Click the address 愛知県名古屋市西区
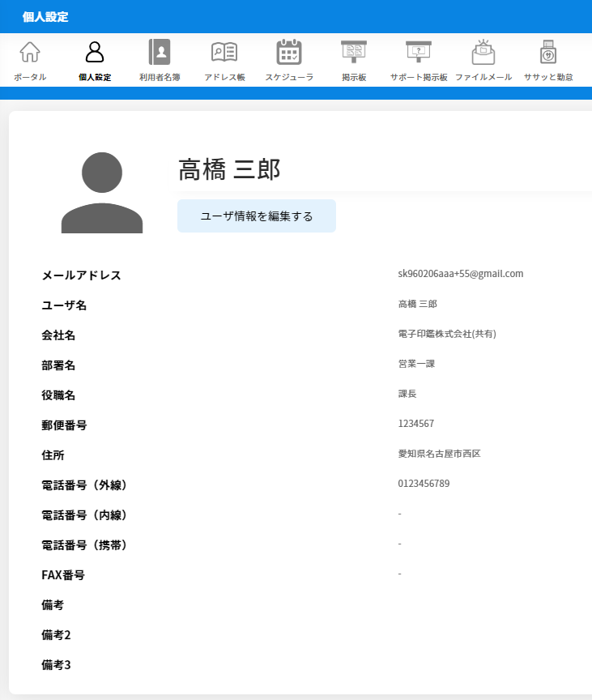 coord(440,454)
